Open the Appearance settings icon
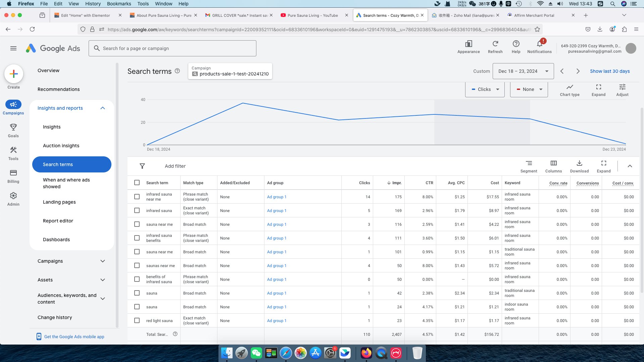This screenshot has width=644, height=362. [468, 44]
